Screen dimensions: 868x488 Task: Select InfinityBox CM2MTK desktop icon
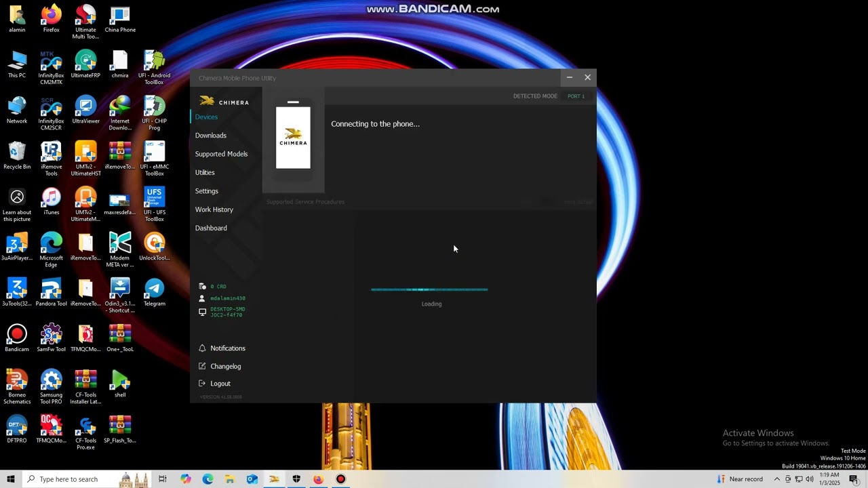click(x=51, y=68)
